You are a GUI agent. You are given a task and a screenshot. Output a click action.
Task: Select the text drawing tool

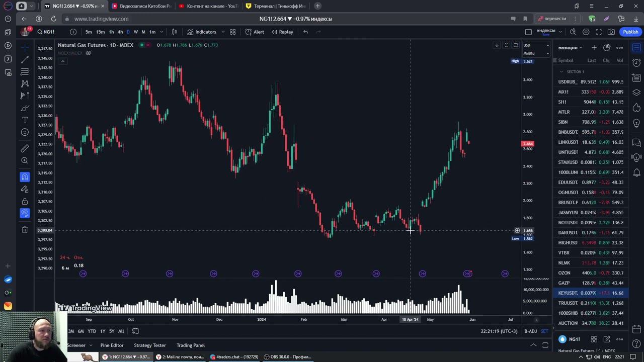tap(25, 120)
